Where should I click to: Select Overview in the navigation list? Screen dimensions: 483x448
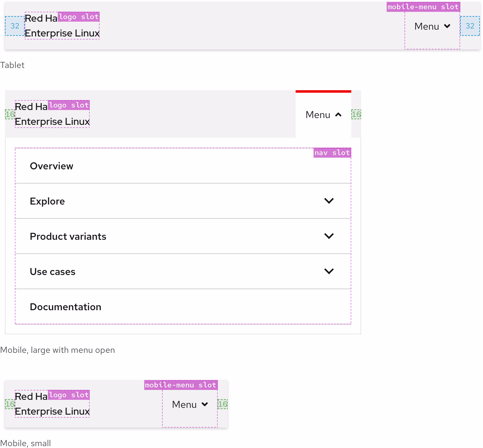[51, 166]
